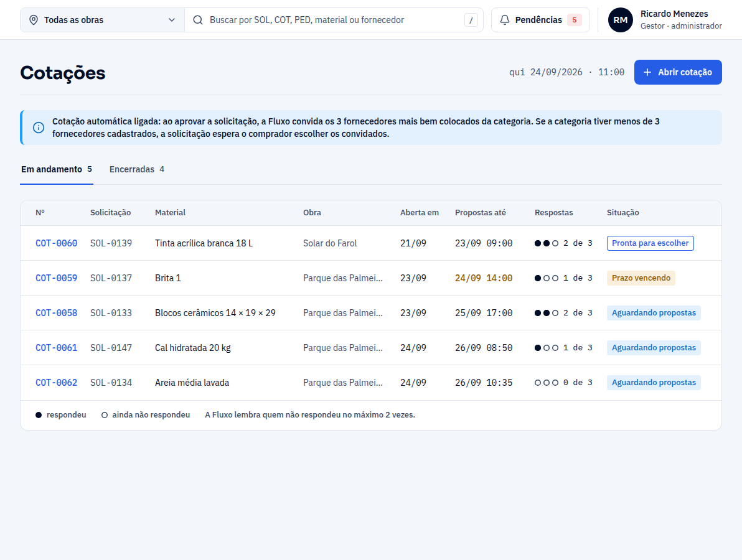Viewport: 742px width, 560px height.
Task: Click the hollow dot legend marker for ainda não respondeu
Action: 105,415
